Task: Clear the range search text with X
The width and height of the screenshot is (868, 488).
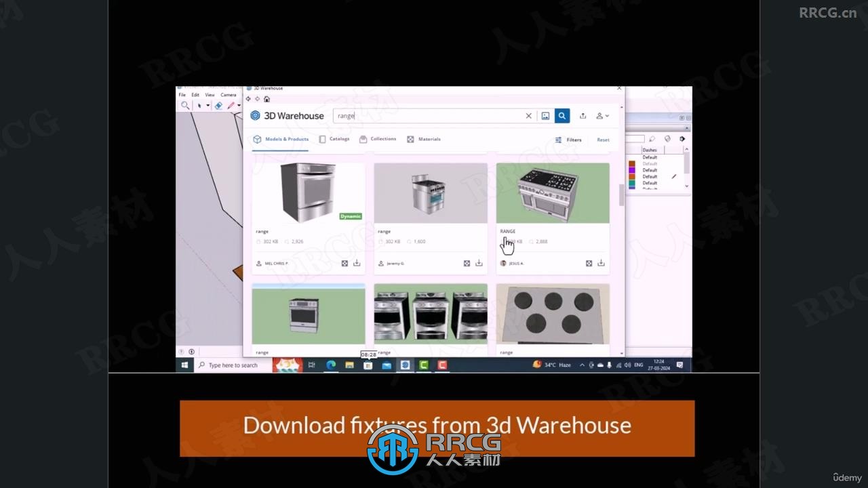Action: point(529,116)
